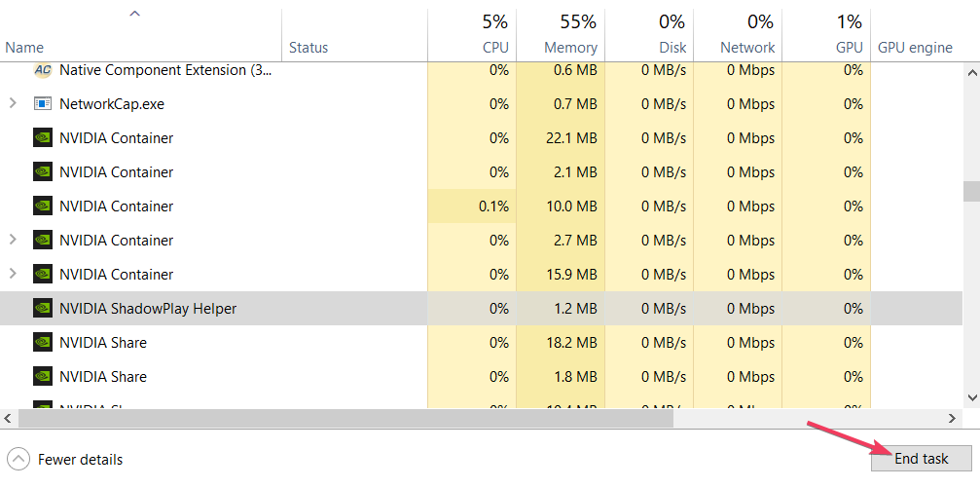This screenshot has height=488, width=980.
Task: Expand the NVIDIA Container using 2.7 MB
Action: pos(13,240)
